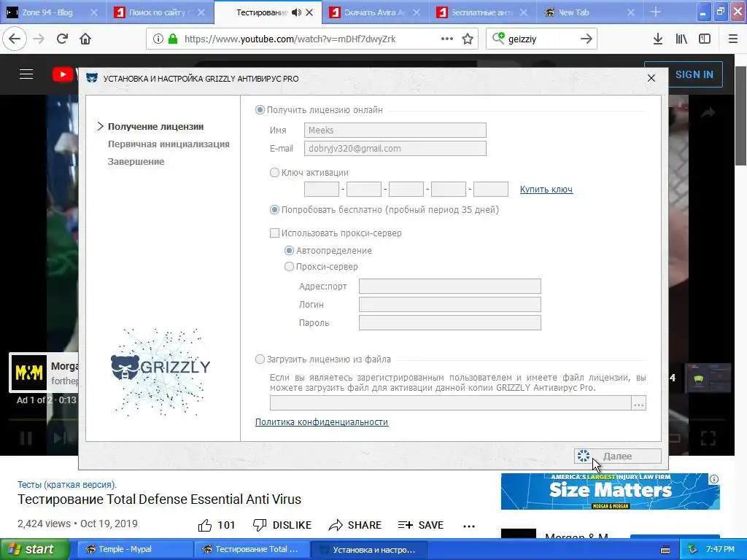Browse for license file with ellipsis button
Image resolution: width=747 pixels, height=560 pixels.
point(639,402)
